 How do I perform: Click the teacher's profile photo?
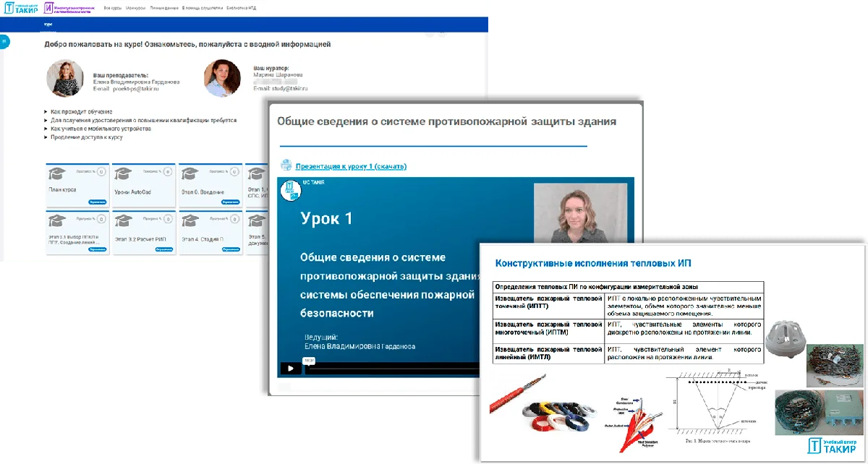click(x=65, y=78)
